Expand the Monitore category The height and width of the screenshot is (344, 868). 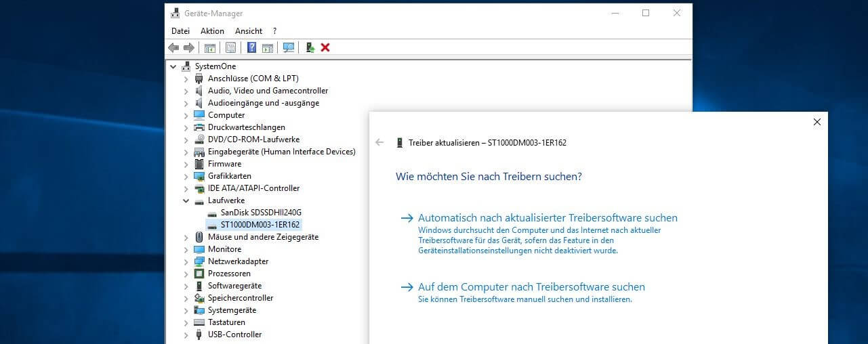point(186,249)
